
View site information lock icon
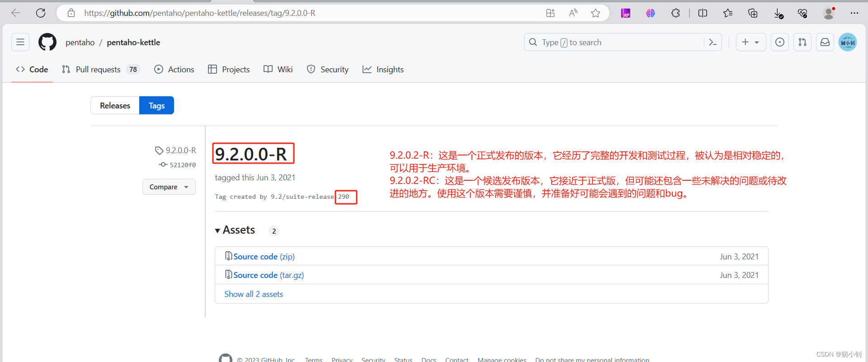coord(71,13)
